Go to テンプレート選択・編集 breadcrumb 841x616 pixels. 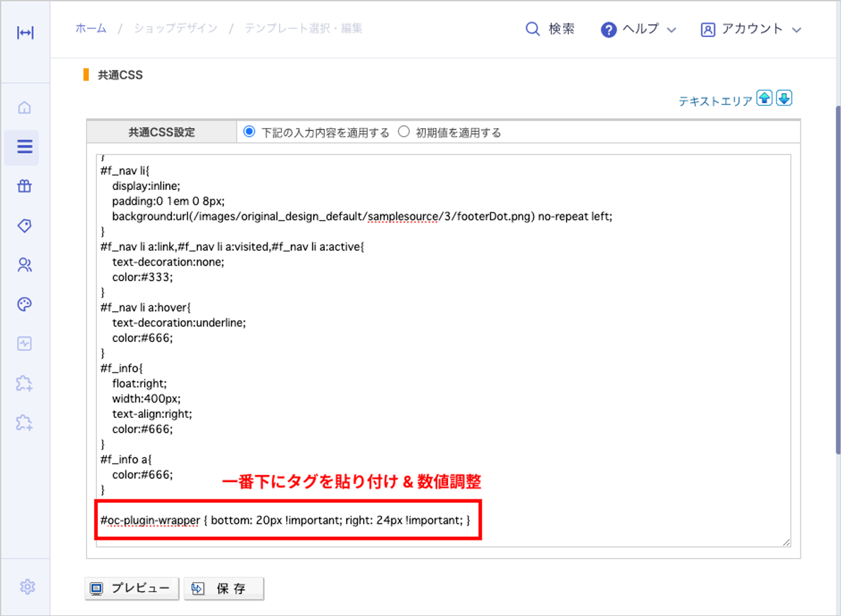click(x=303, y=28)
